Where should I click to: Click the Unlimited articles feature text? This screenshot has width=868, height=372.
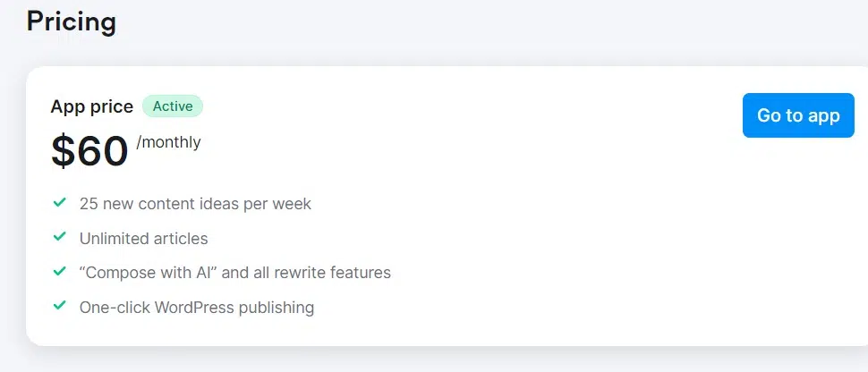click(x=143, y=239)
